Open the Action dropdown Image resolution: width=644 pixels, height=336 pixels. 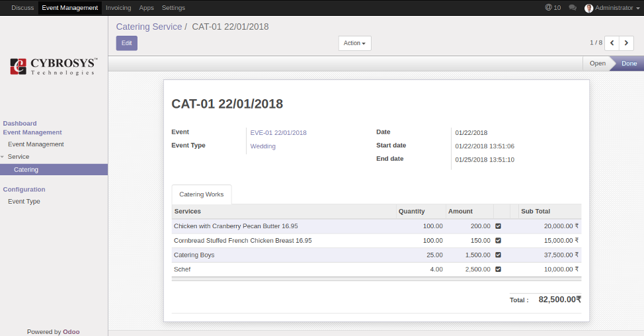pyautogui.click(x=355, y=43)
